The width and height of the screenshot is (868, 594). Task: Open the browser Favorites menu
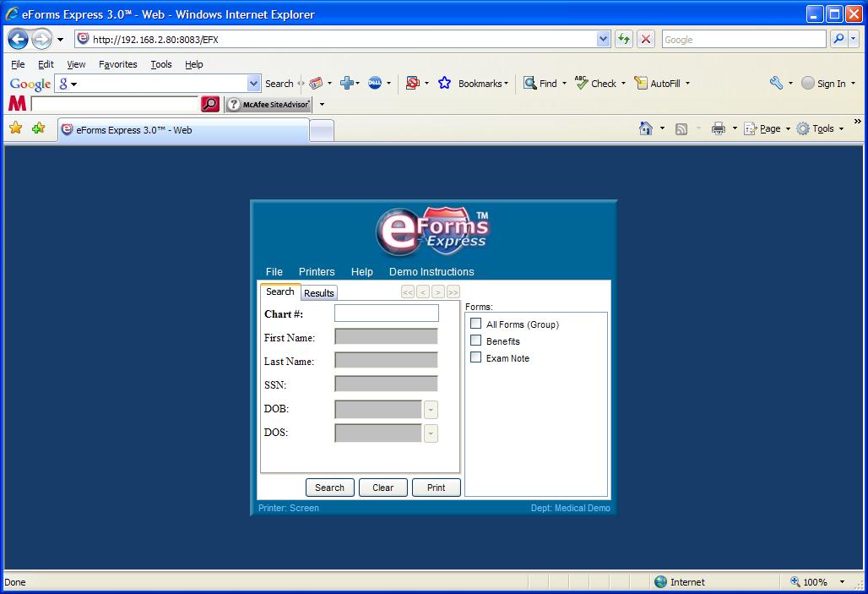click(118, 64)
